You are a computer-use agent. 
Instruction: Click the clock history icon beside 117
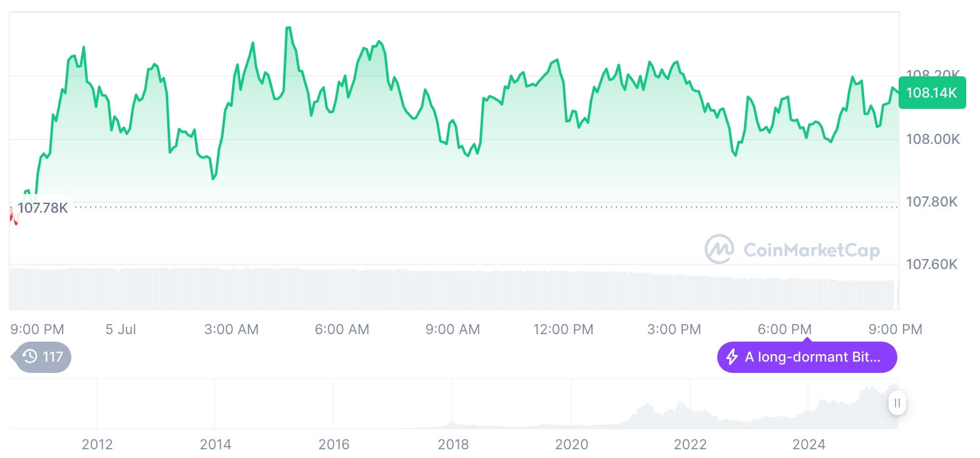pos(30,357)
